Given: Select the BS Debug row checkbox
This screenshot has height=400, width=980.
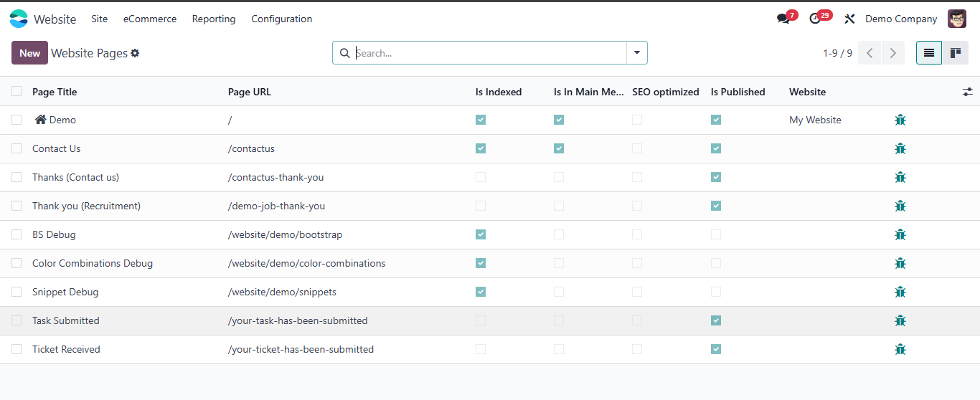Looking at the screenshot, I should pos(17,234).
